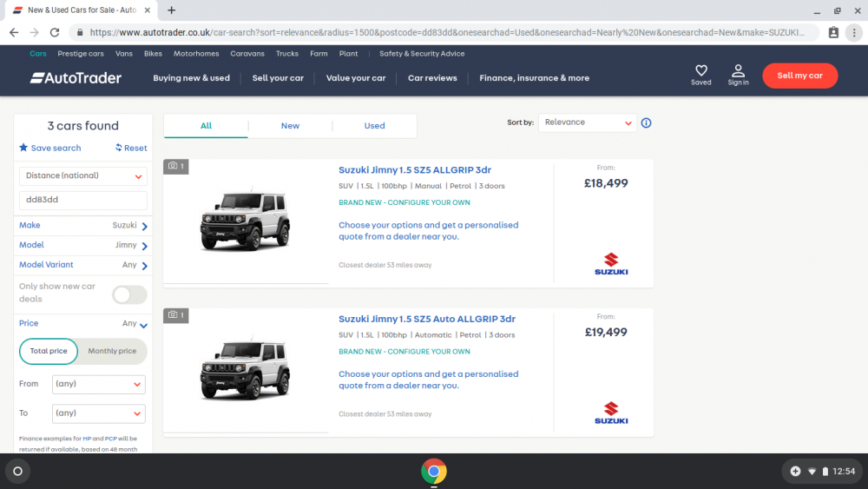Open Suzuki Jimny 1.5 SZ5 Auto ALLGRIP link
The image size is (868, 489).
pos(427,319)
